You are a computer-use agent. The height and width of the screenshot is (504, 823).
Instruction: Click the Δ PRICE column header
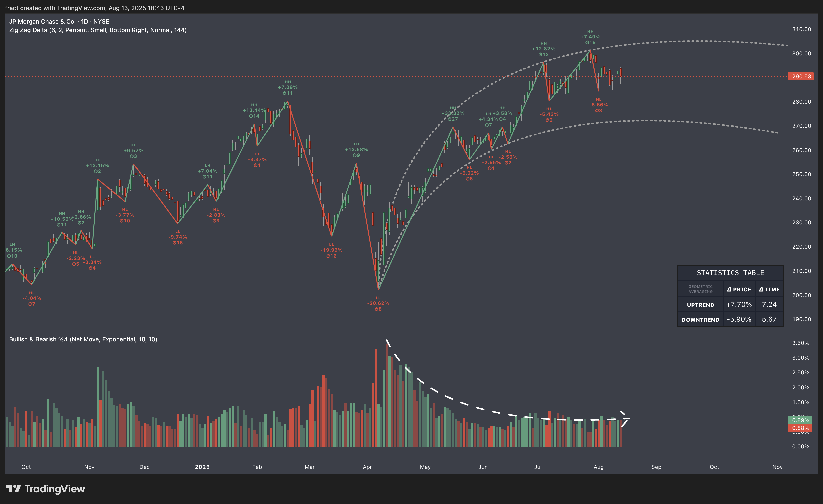pos(739,289)
